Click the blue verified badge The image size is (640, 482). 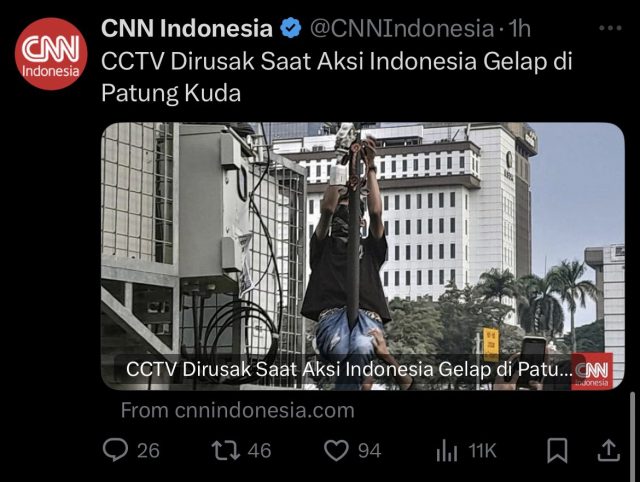[291, 28]
